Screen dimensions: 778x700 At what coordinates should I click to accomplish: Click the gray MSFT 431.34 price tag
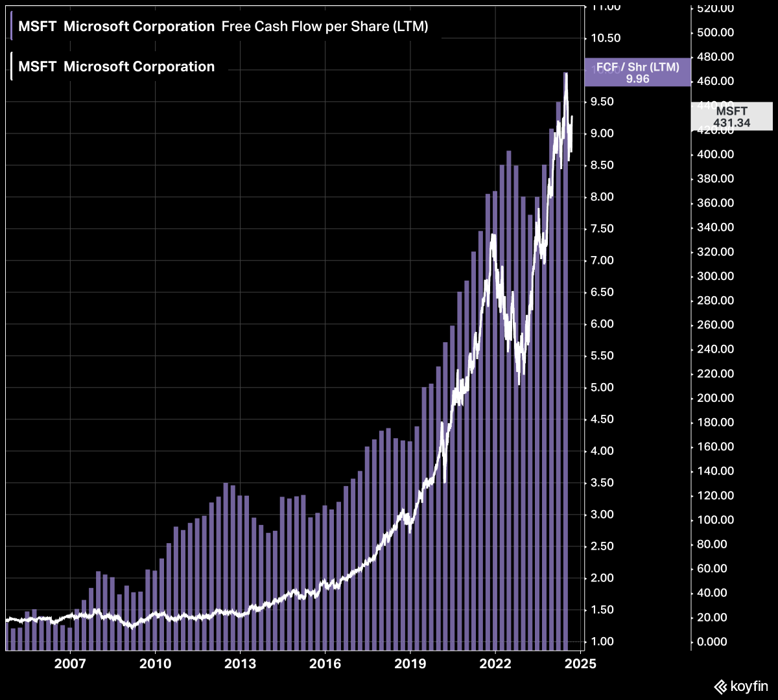(x=732, y=117)
